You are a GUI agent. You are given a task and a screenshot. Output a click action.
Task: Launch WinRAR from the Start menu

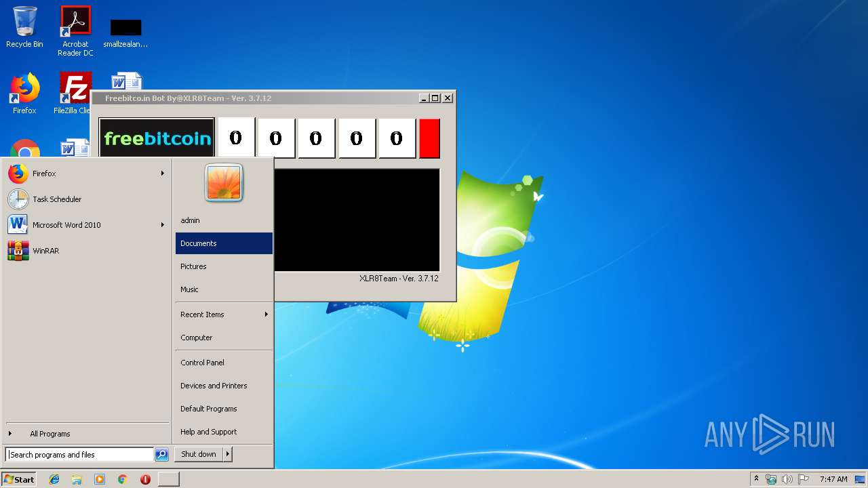pos(87,251)
